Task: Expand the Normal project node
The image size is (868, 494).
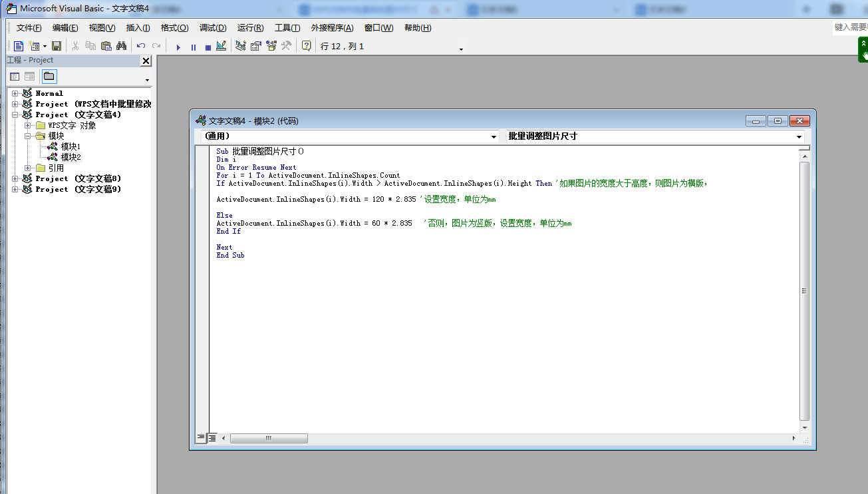Action: click(15, 93)
